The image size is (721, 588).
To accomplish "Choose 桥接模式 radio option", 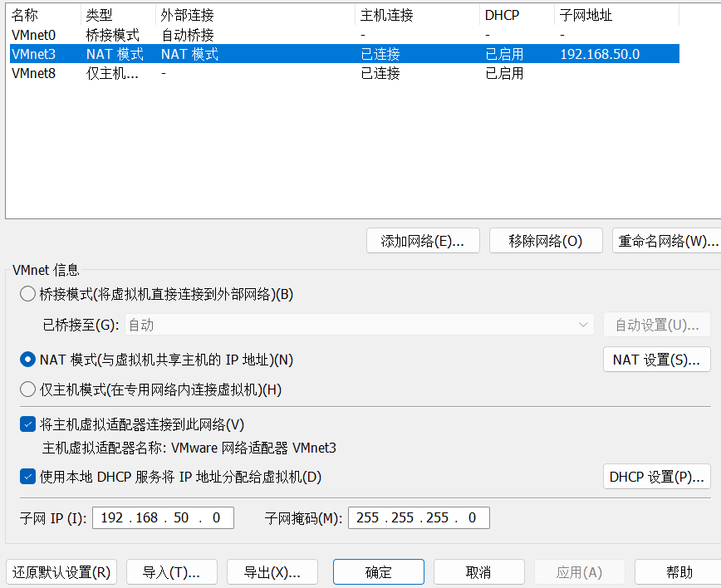I will pos(27,294).
